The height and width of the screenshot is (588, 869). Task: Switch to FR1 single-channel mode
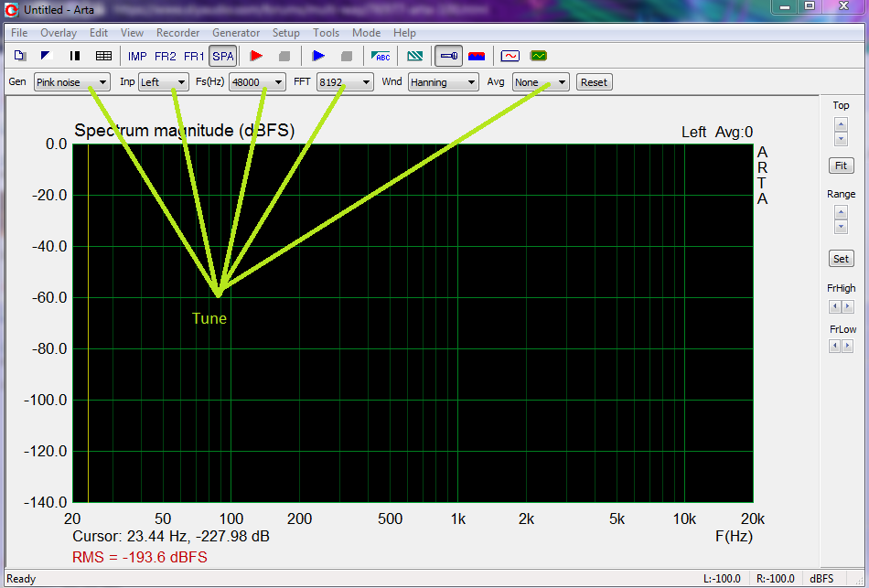194,56
